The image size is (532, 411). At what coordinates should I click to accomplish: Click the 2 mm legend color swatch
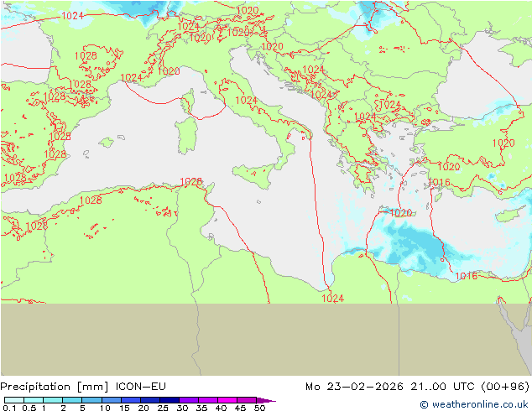click(72, 400)
